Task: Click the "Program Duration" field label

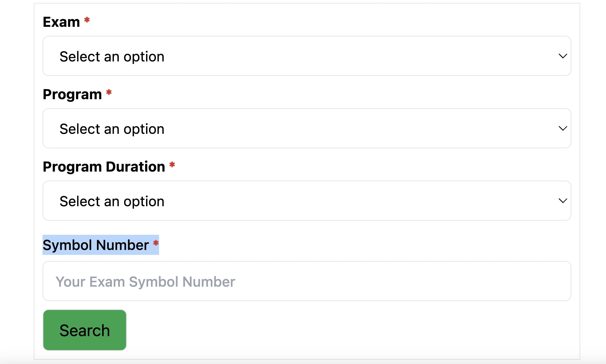Action: [104, 167]
